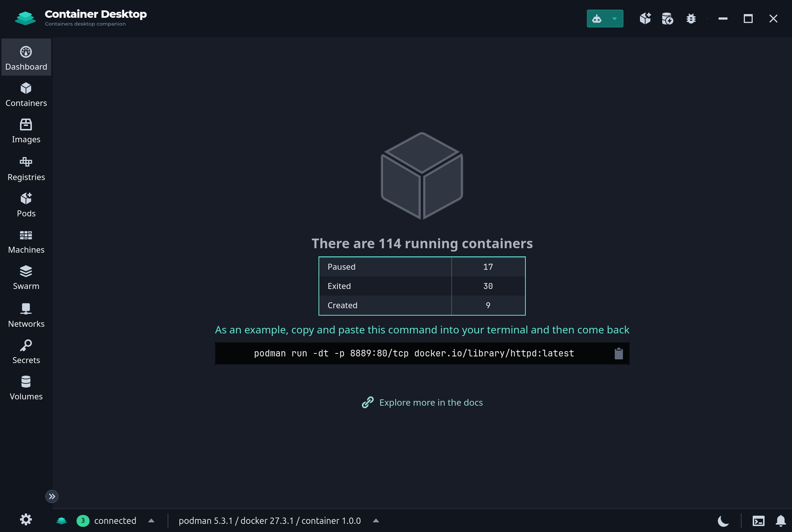Screen dimensions: 792x532
Task: Open Explore more in the docs link
Action: 431,402
